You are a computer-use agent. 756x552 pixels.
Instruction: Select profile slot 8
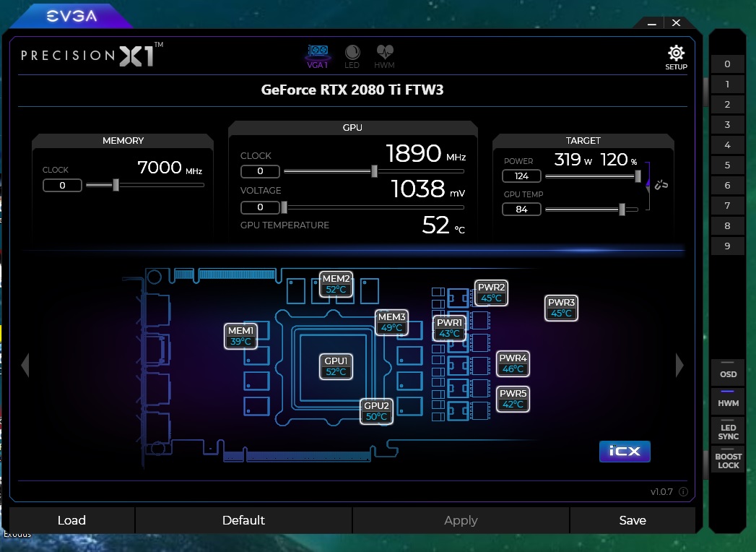pos(727,226)
